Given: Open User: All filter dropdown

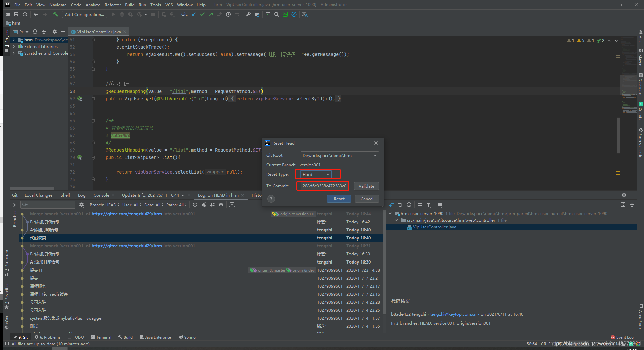Looking at the screenshot, I should [x=132, y=205].
